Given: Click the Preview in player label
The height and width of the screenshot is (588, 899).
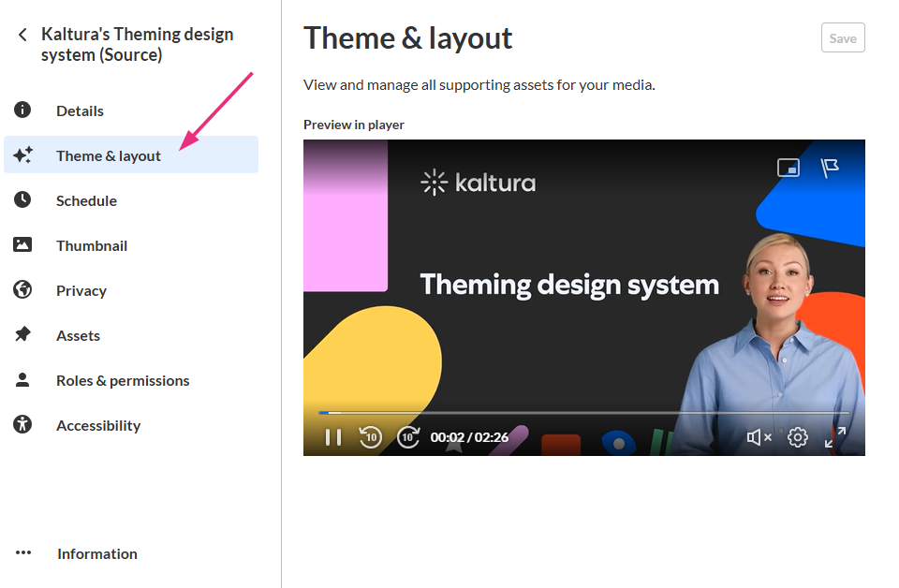Looking at the screenshot, I should pyautogui.click(x=354, y=125).
